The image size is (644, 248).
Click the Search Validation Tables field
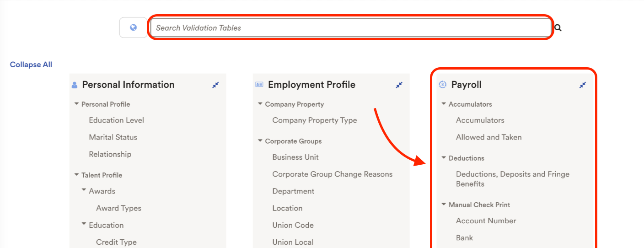click(351, 27)
